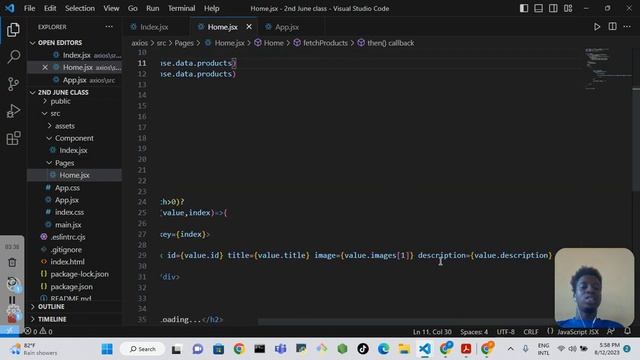Open the Extensions view
Screen dimensions: 640x360
(13, 138)
